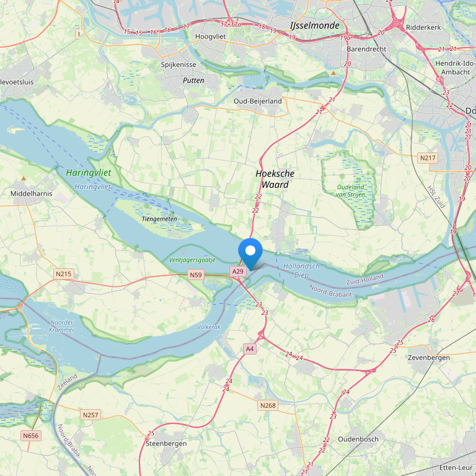Click the blue location pin marker
This screenshot has height=476, width=476.
(x=250, y=254)
